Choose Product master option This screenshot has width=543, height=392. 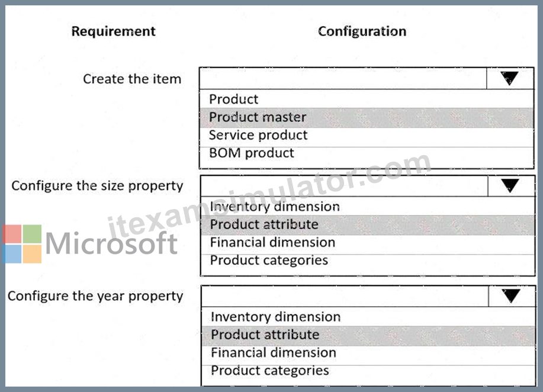(367, 117)
